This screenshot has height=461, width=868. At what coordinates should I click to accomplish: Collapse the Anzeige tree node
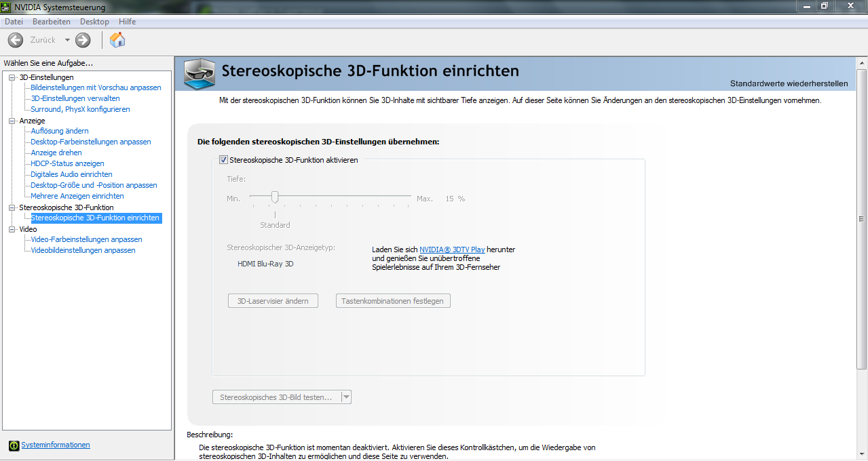point(12,121)
